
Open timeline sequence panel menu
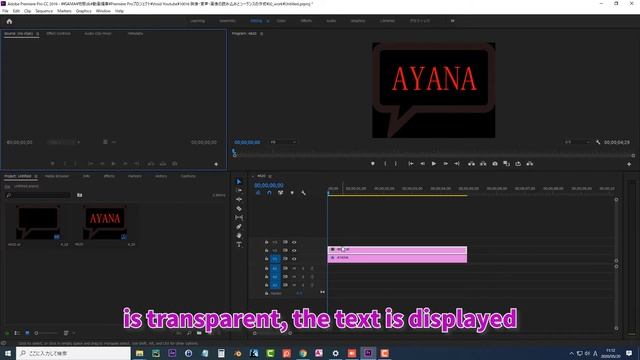coord(270,176)
